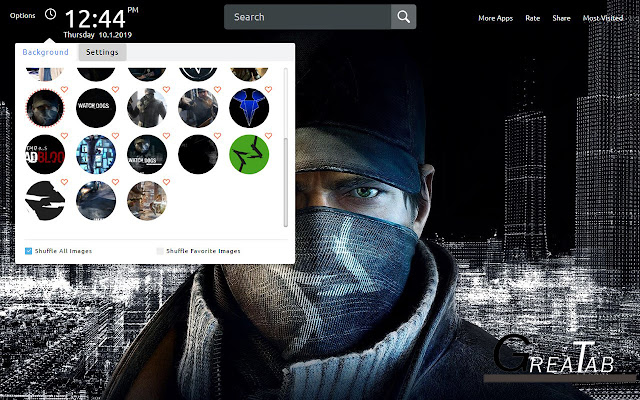Select the black-and-white mask logo thumbnail
Screen dimensions: 640x400
click(x=45, y=201)
